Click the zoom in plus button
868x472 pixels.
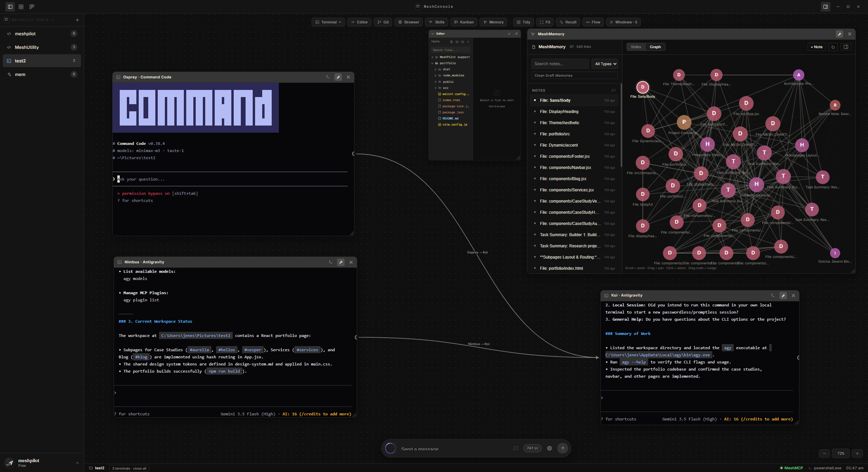coord(857,453)
